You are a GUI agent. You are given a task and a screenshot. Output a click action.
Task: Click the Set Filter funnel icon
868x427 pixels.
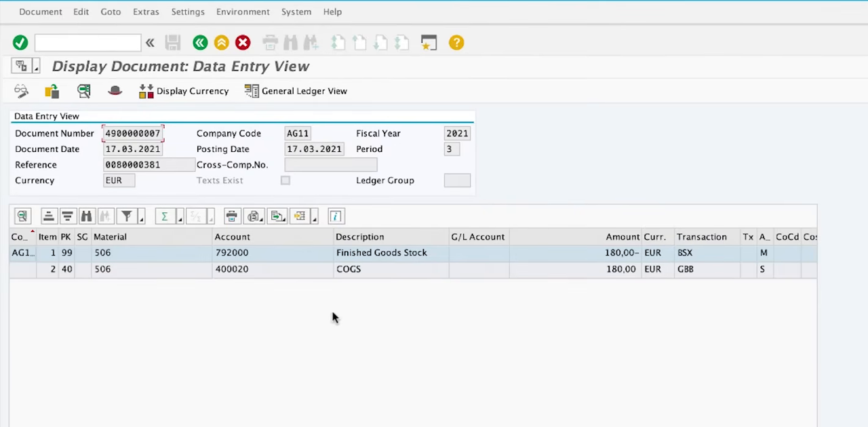[x=127, y=216]
